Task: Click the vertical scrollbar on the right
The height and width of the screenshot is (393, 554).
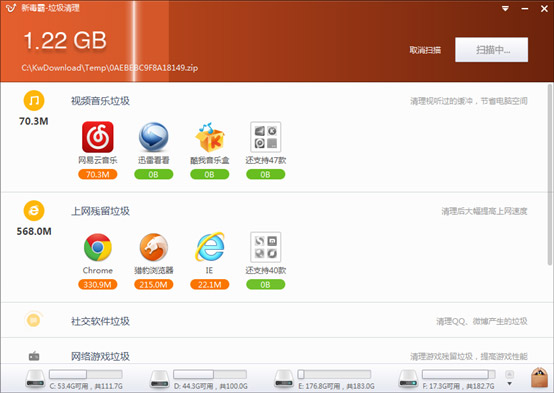Action: click(x=550, y=174)
